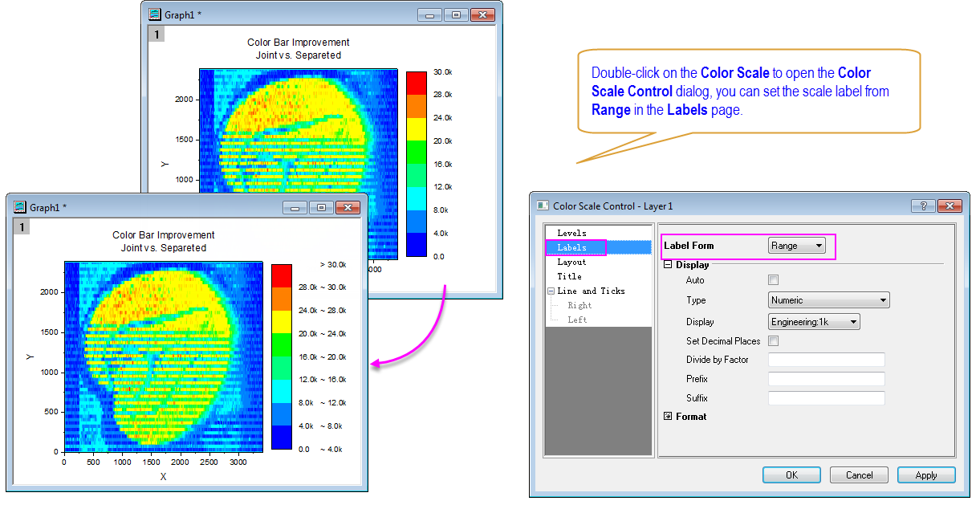Open the Label Form dropdown showing Range
The image size is (980, 505).
pos(796,246)
